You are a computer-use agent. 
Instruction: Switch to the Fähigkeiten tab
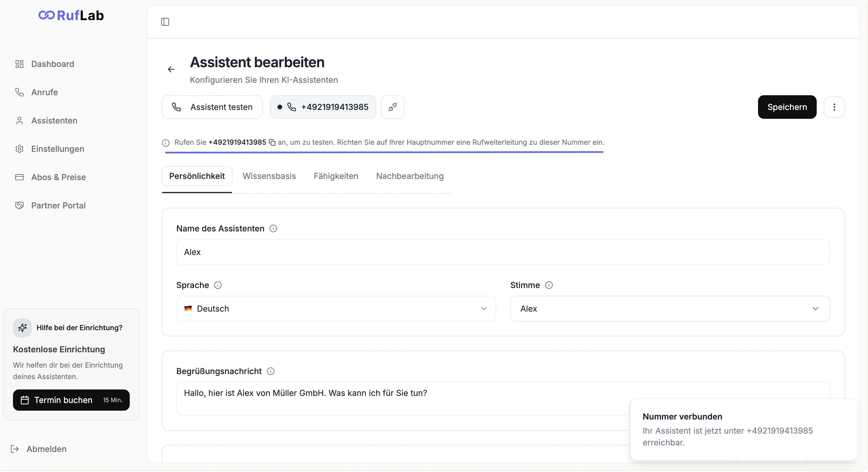point(336,176)
